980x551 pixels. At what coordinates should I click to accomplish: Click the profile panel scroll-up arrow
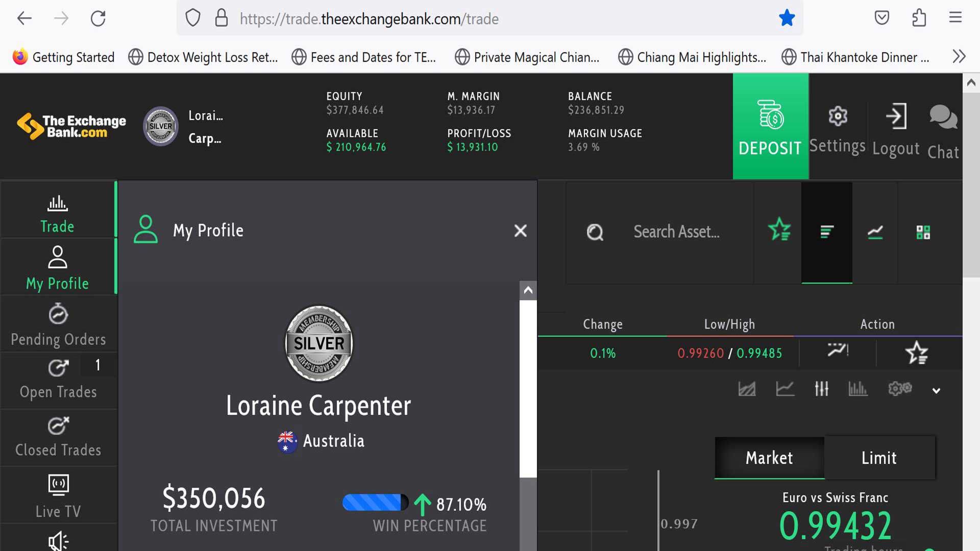(x=528, y=290)
